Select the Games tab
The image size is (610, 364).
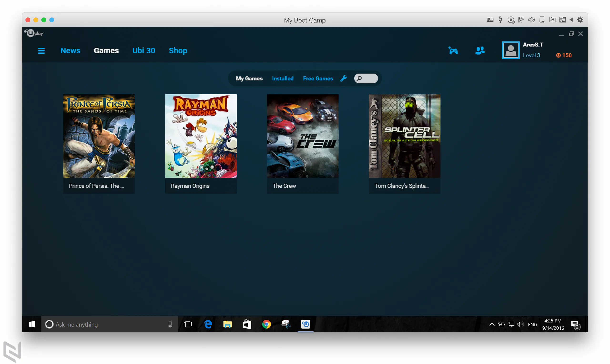coord(106,51)
